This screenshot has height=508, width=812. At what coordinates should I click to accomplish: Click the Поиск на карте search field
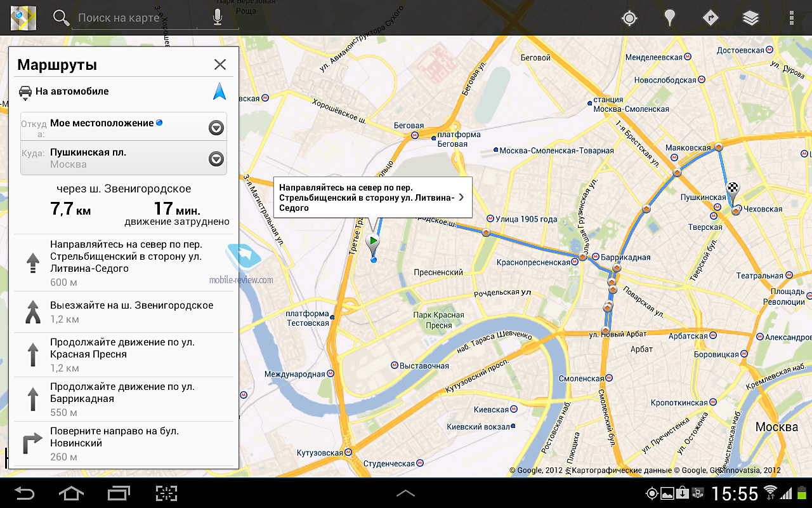(136, 18)
